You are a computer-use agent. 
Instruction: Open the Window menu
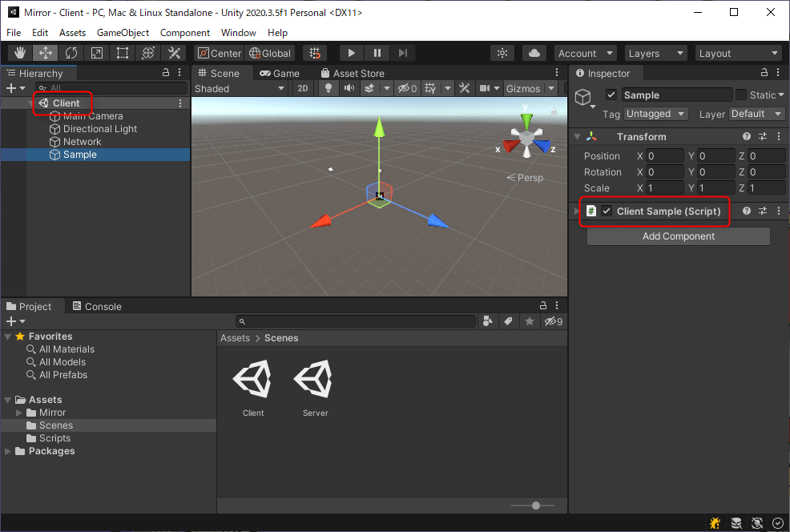238,33
